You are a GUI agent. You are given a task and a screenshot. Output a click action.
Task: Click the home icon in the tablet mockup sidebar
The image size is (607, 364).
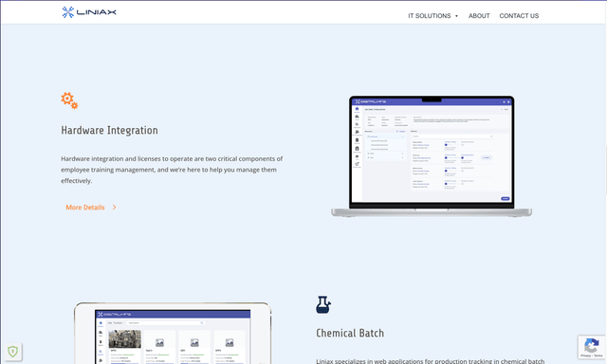click(101, 323)
